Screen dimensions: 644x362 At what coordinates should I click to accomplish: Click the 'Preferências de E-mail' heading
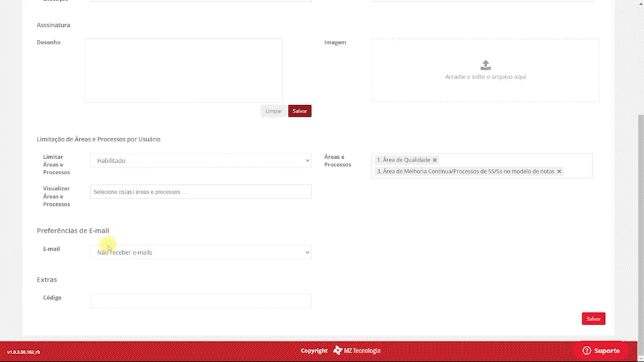[72, 231]
